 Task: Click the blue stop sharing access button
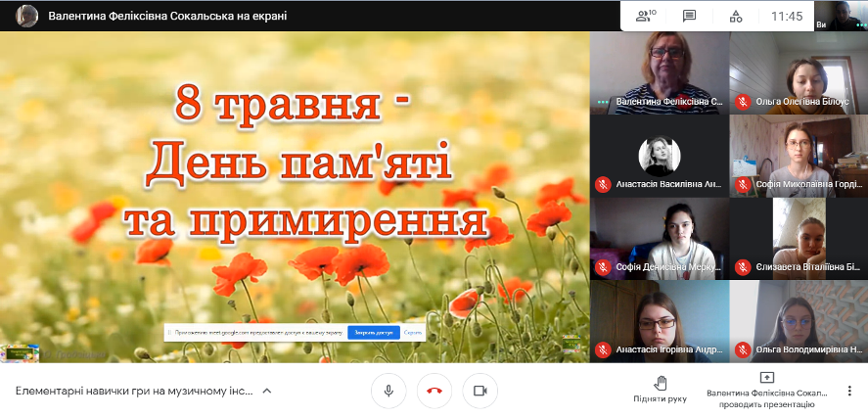[x=374, y=333]
